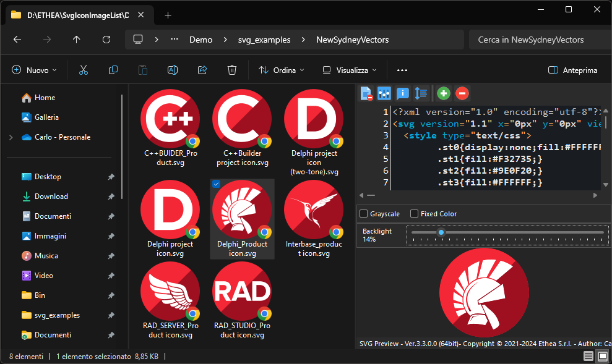Expand hidden breadcrumb path with ellipsis
The height and width of the screenshot is (364, 612).
click(175, 40)
